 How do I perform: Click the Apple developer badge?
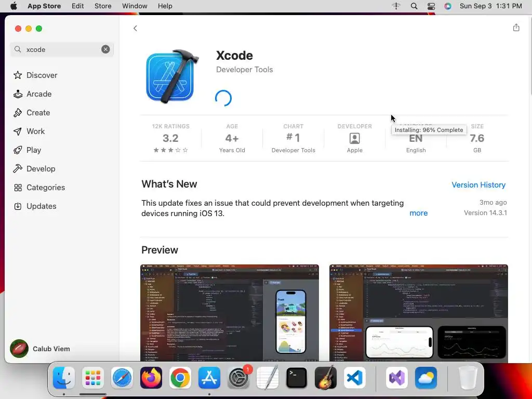(x=354, y=138)
